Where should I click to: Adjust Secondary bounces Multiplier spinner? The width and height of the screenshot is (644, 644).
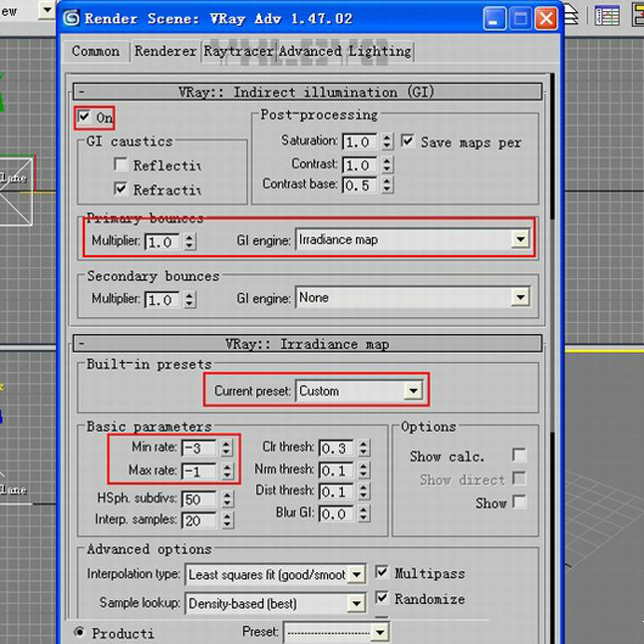[x=189, y=299]
